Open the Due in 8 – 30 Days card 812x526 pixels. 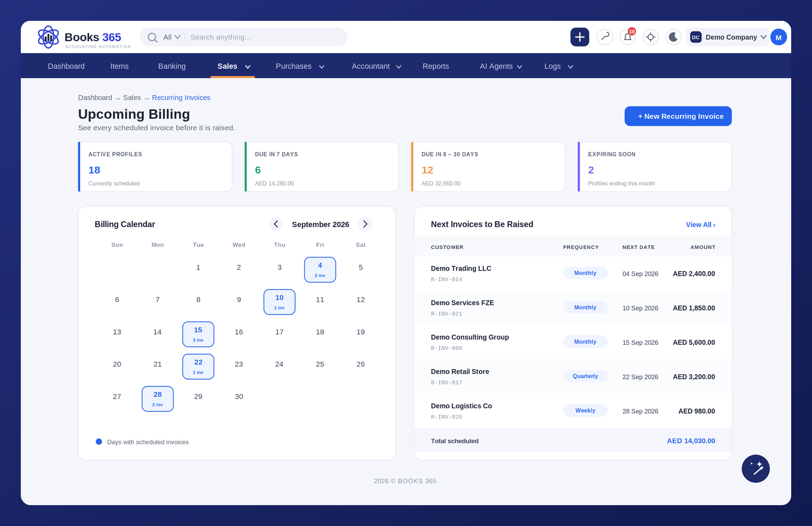(488, 167)
